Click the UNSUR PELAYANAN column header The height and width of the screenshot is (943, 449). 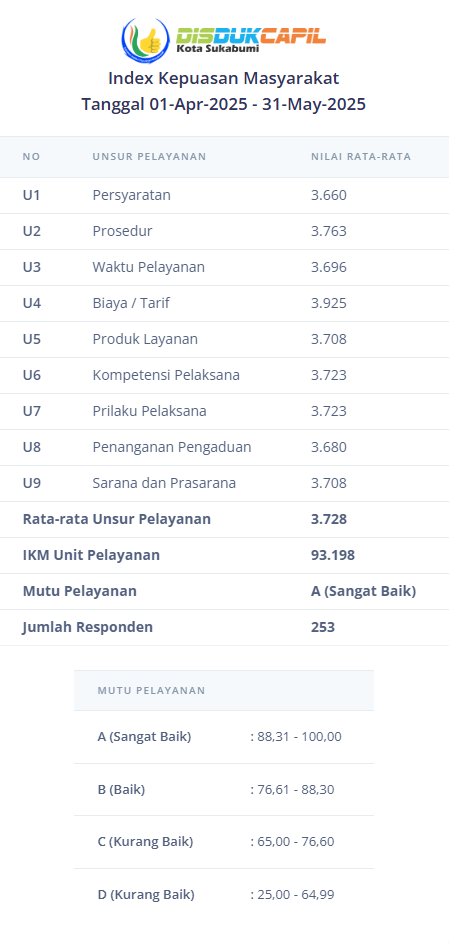(x=149, y=156)
